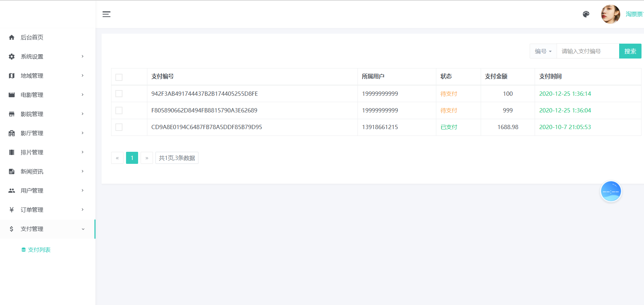Expand the 影院管理 submenu chevron
The image size is (644, 305).
83,114
